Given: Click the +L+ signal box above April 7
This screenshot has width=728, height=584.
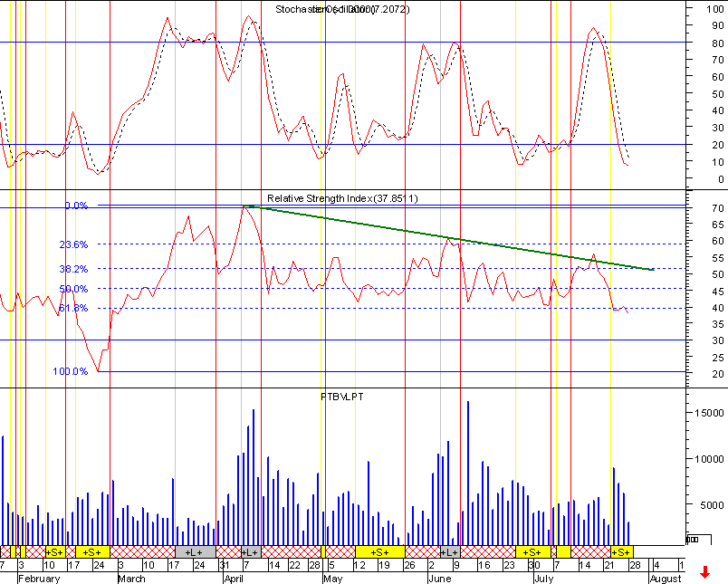Looking at the screenshot, I should 251,552.
